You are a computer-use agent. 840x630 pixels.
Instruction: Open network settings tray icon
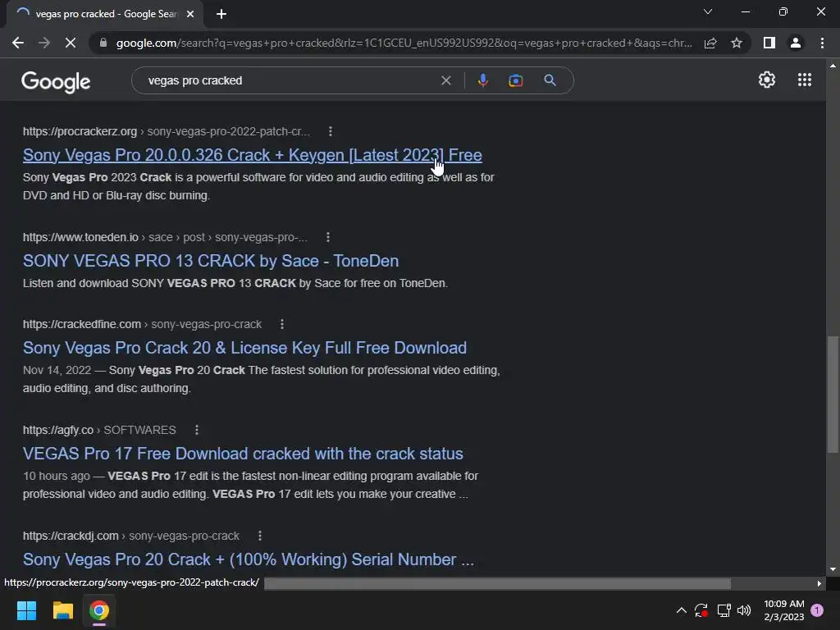(724, 609)
